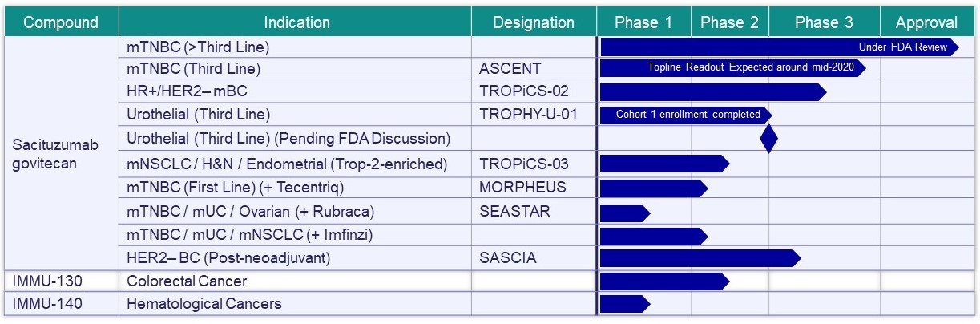
Task: Select the Indication column header
Action: [296, 22]
